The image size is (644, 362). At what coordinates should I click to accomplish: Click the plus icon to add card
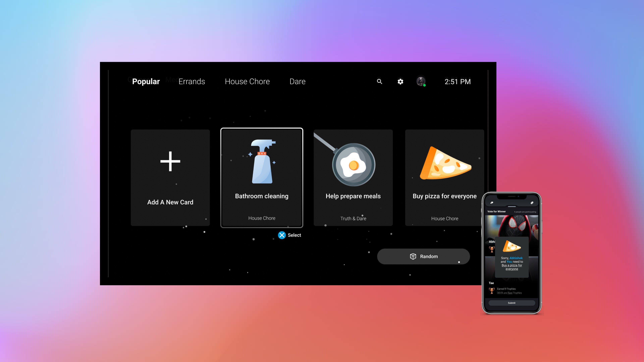pyautogui.click(x=170, y=161)
